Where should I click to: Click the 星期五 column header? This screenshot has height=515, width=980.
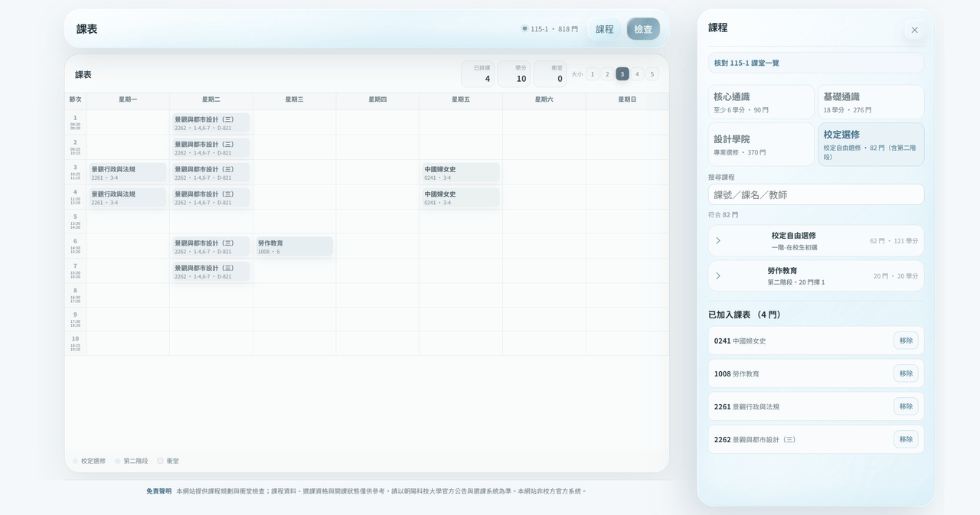coord(461,99)
